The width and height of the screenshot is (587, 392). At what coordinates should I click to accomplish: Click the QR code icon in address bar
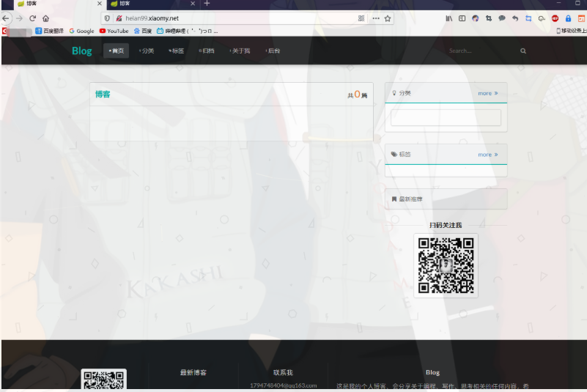[361, 18]
